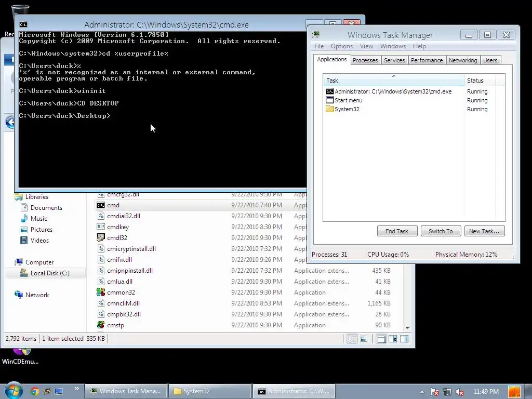Select cmifw.dll in the file list

click(x=119, y=260)
